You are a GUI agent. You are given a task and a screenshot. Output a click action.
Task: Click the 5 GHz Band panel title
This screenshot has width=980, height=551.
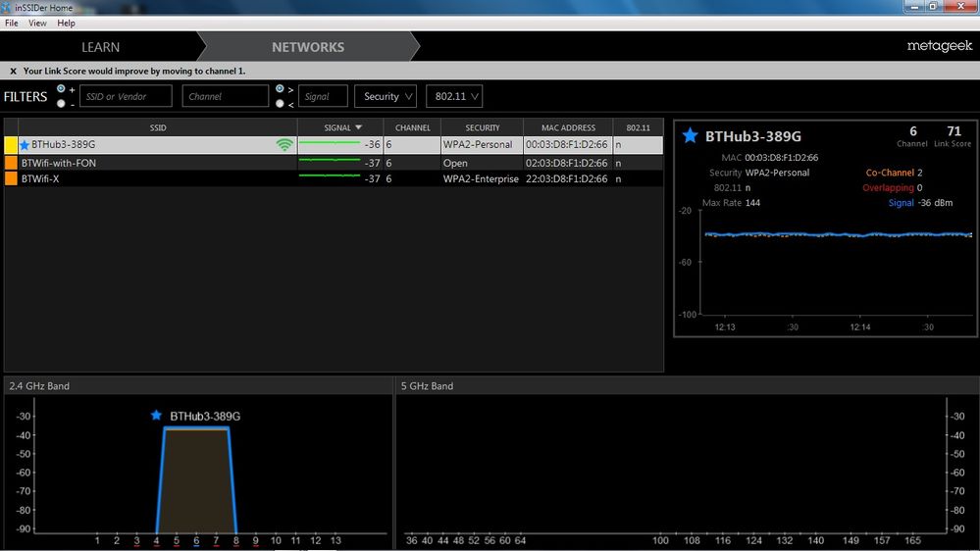[427, 386]
